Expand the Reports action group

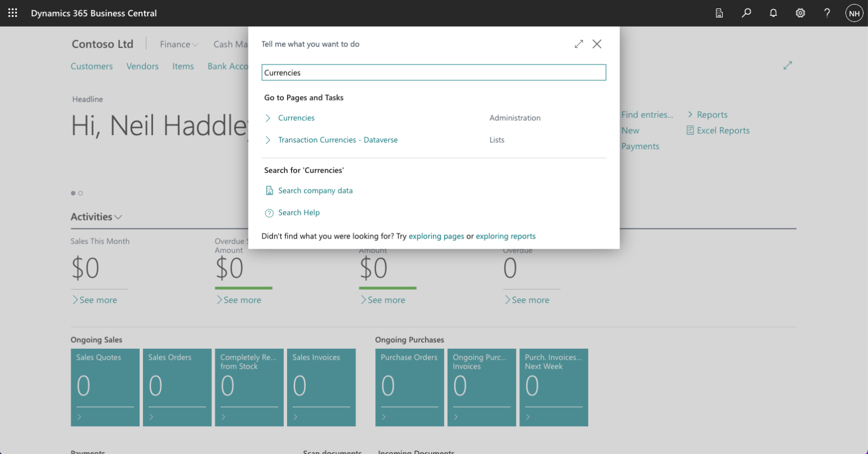tap(708, 115)
